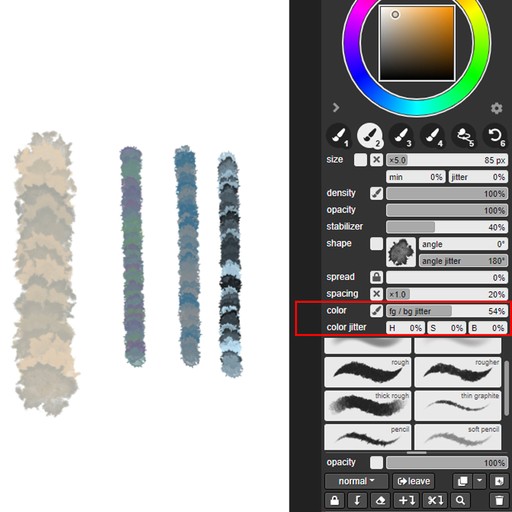This screenshot has height=512, width=512.
Task: Select the undo brush slot 6
Action: [495, 136]
